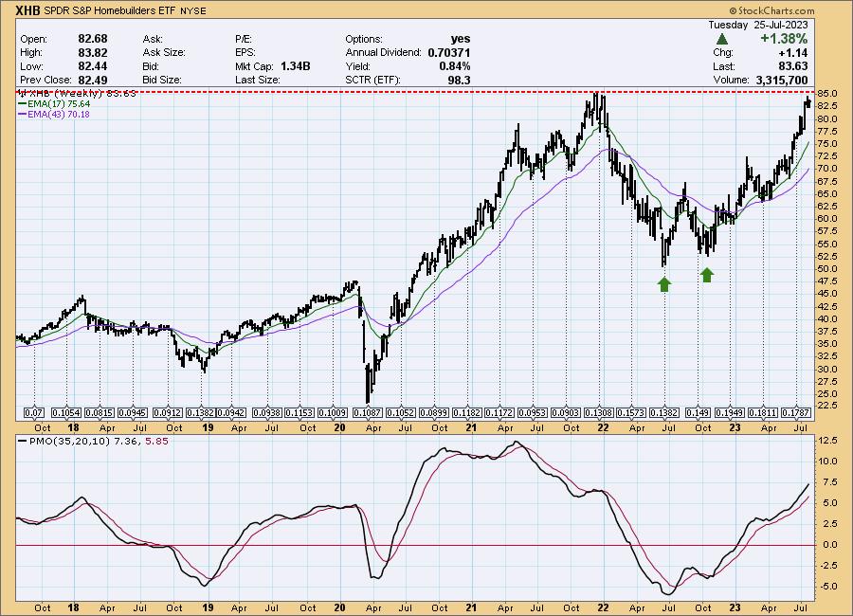The height and width of the screenshot is (616, 853).
Task: Click the dividend box 0.1009
Action: pos(333,413)
